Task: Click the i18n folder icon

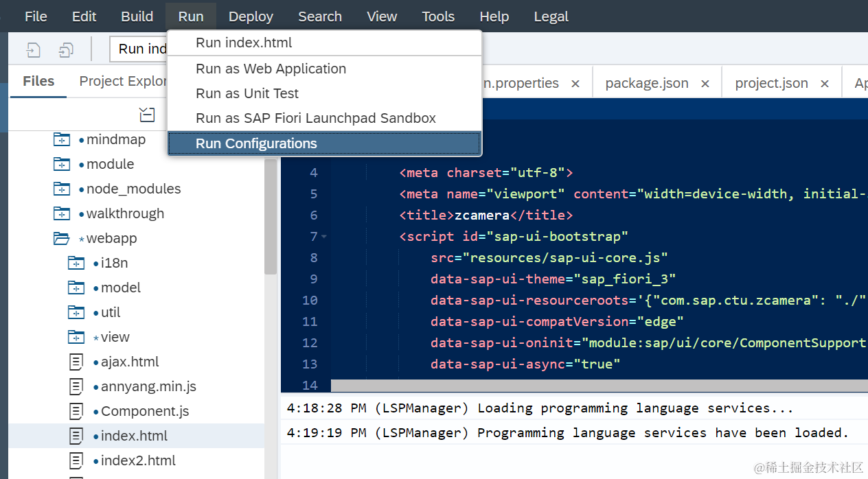Action: click(x=76, y=263)
